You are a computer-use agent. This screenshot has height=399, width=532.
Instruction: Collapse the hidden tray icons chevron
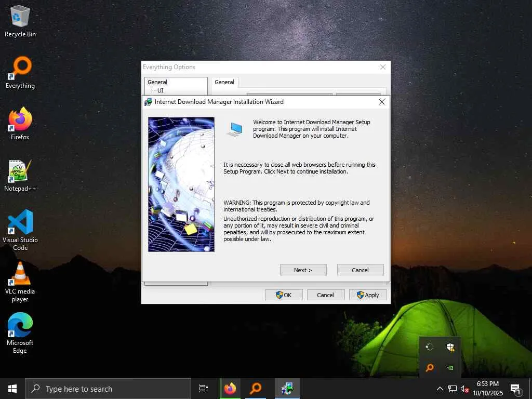[440, 389]
